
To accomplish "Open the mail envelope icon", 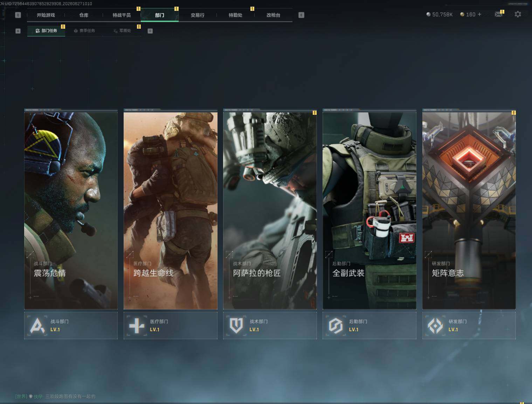I will tap(498, 14).
